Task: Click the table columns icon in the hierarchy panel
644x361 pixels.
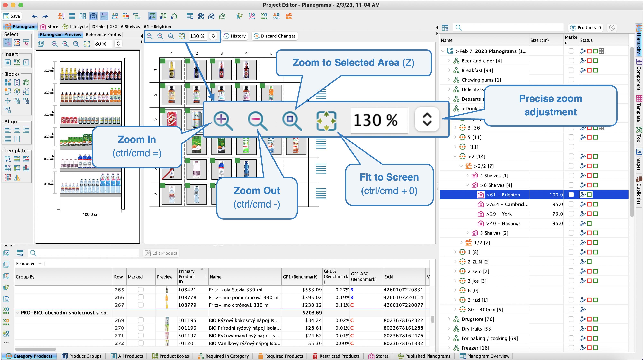Action: [x=445, y=27]
